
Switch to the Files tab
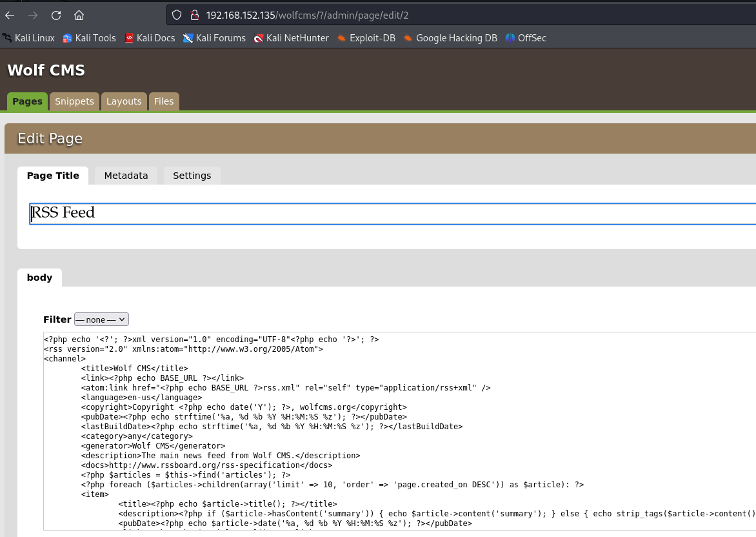(x=164, y=101)
